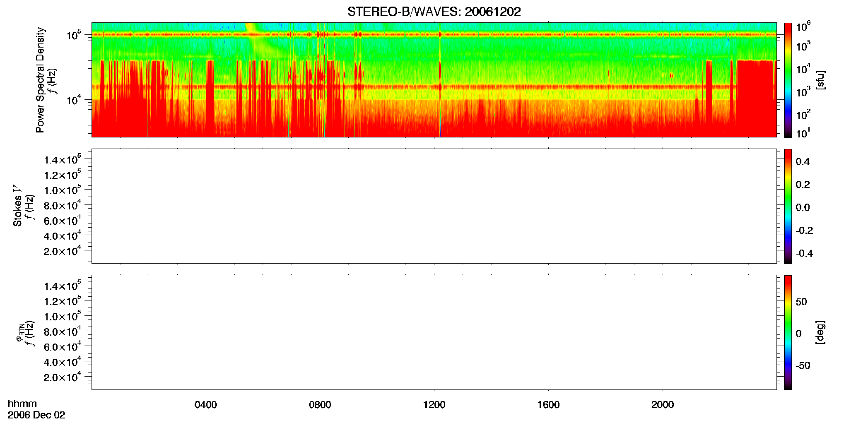Click the Power Spectral Density sfu color bar
868x447 pixels.
pos(788,80)
